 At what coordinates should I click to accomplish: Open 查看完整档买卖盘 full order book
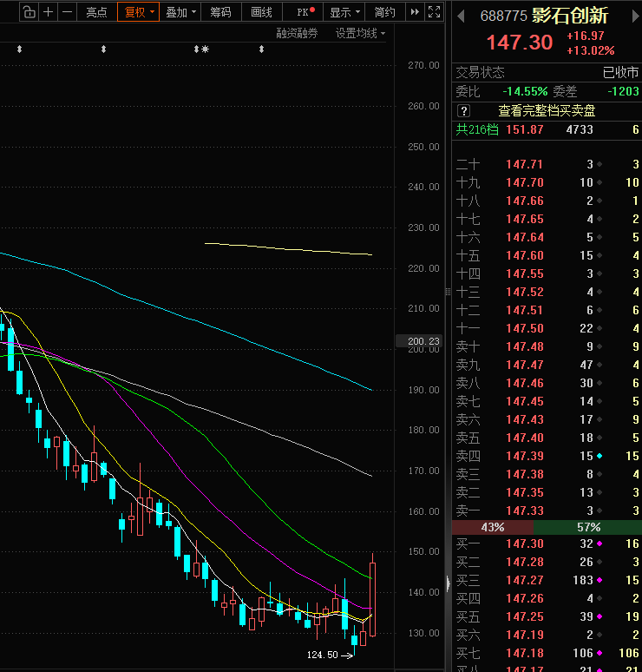point(547,111)
